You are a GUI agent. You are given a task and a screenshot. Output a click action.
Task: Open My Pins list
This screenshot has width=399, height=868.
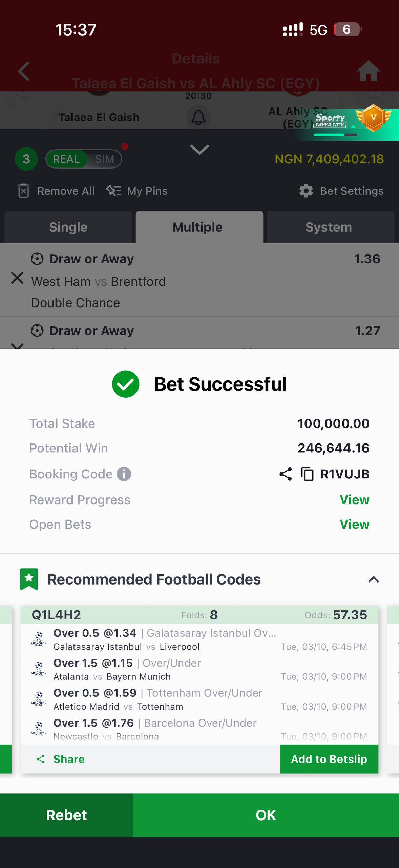click(137, 191)
